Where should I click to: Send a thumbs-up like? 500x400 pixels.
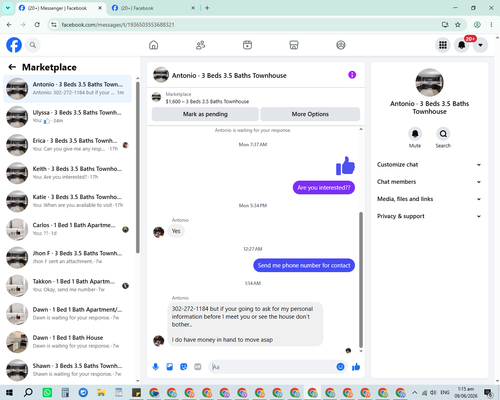point(356,367)
